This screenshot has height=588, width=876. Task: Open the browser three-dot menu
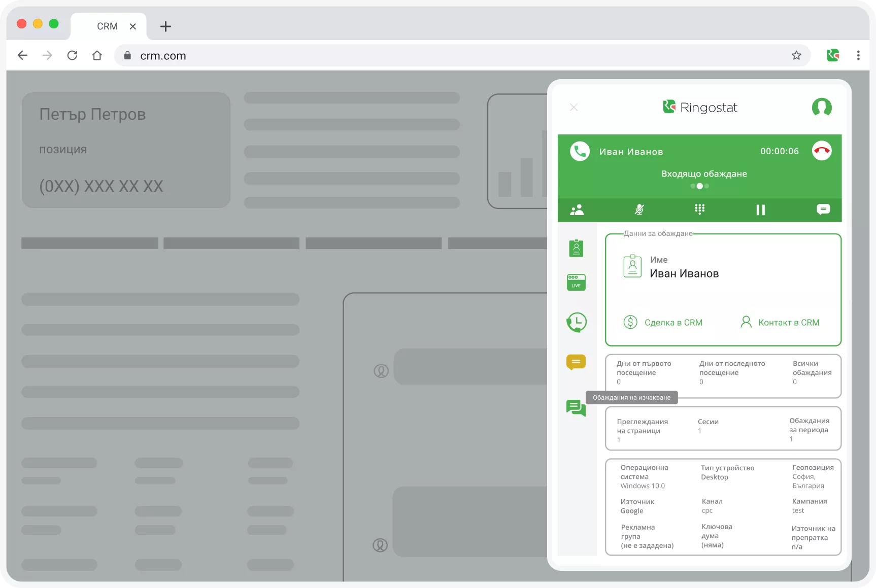pyautogui.click(x=858, y=55)
